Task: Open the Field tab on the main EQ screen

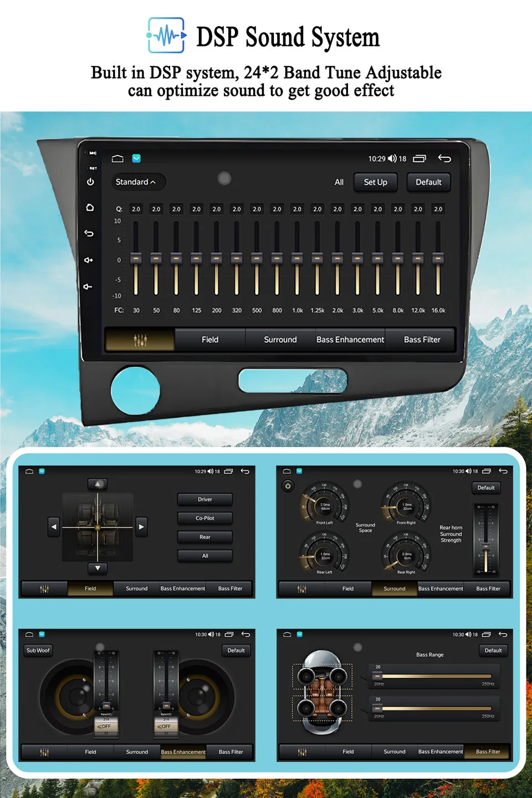Action: [210, 340]
